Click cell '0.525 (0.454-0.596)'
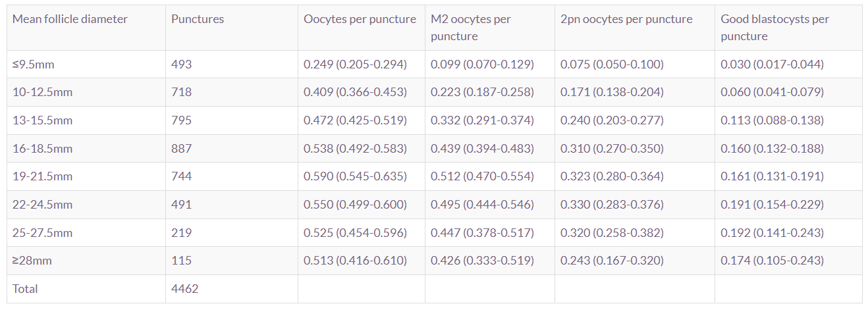The width and height of the screenshot is (868, 310). (355, 233)
